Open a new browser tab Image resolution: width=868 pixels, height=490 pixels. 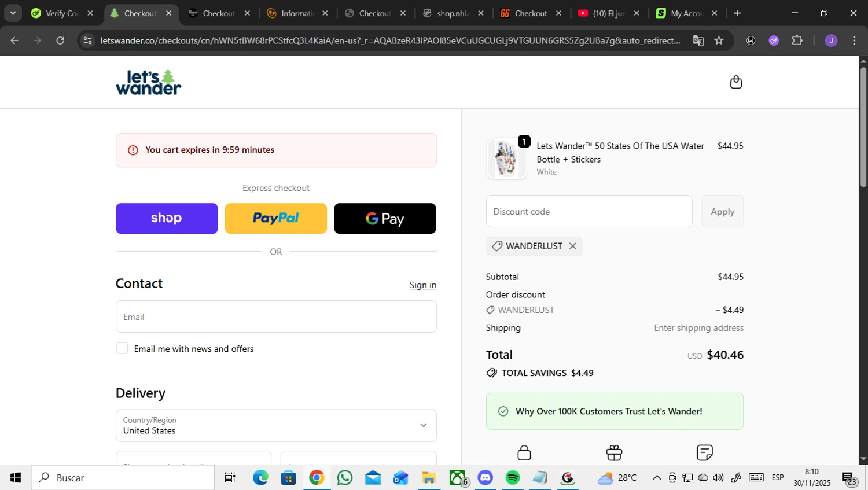737,13
